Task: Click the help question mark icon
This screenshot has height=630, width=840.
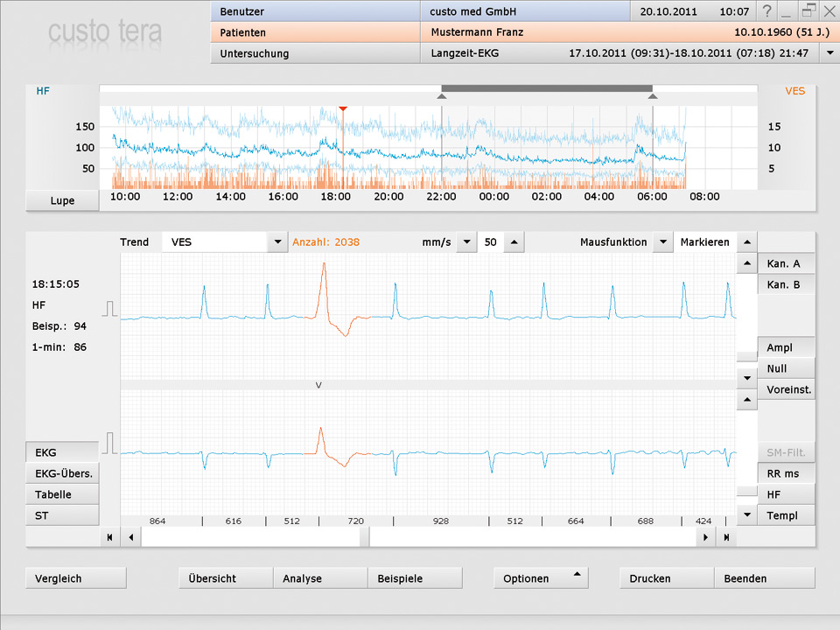Action: 767,11
